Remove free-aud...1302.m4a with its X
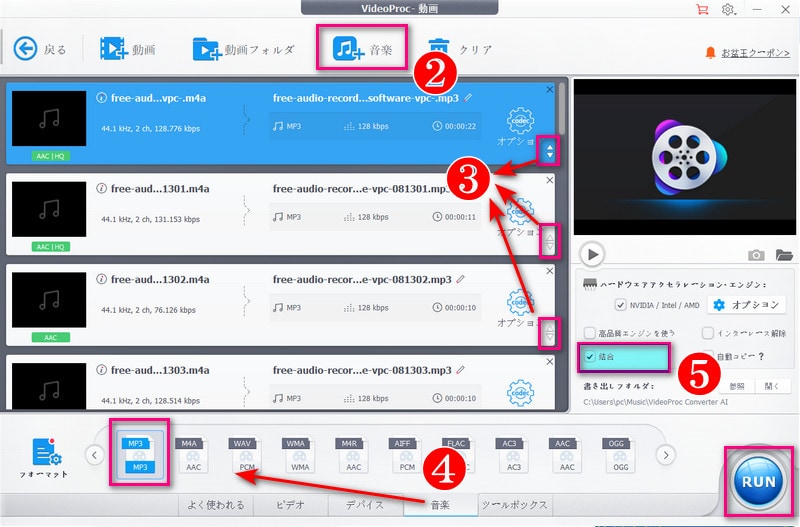Screen dimensions: 800x527 click(549, 271)
